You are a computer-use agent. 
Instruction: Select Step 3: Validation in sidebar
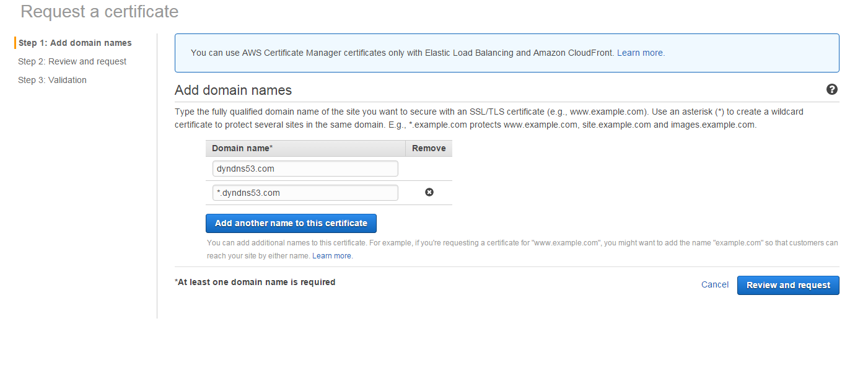(x=52, y=80)
